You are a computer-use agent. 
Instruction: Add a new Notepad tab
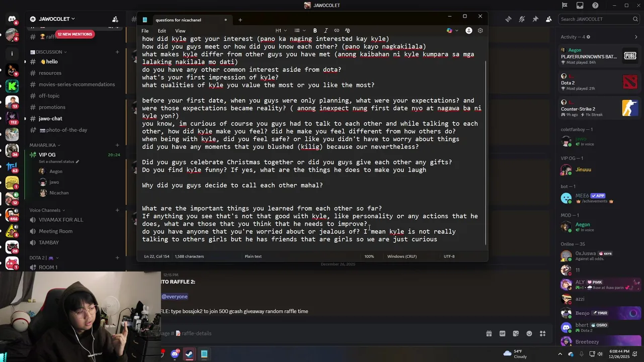click(240, 20)
